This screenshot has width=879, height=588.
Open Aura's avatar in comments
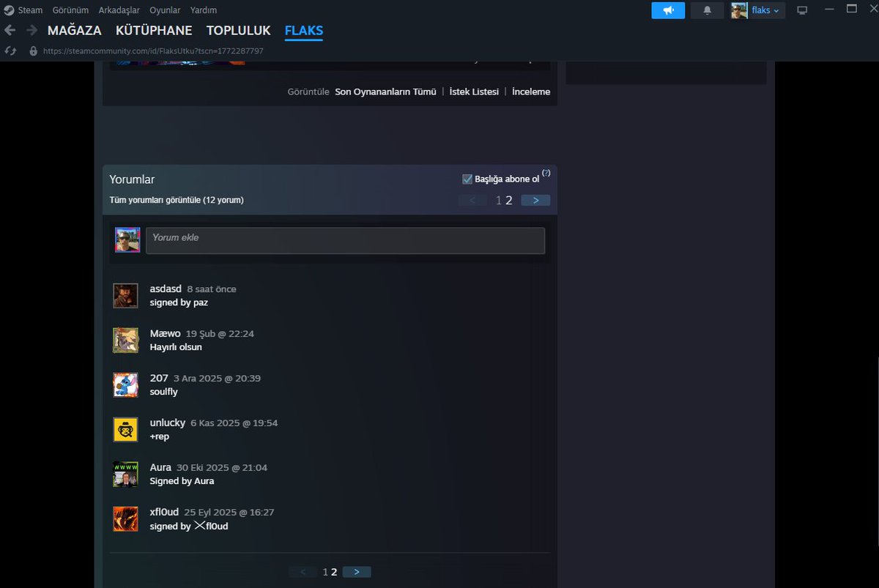[125, 475]
